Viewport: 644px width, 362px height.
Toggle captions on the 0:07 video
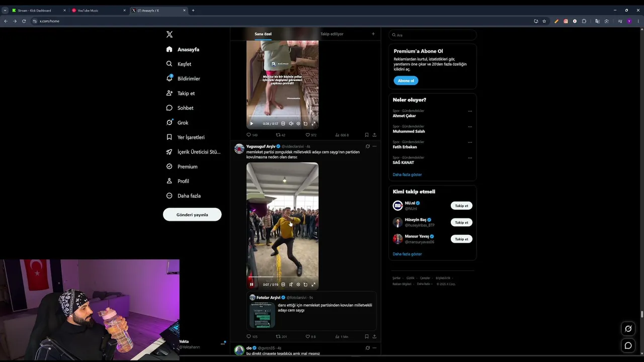(x=283, y=285)
